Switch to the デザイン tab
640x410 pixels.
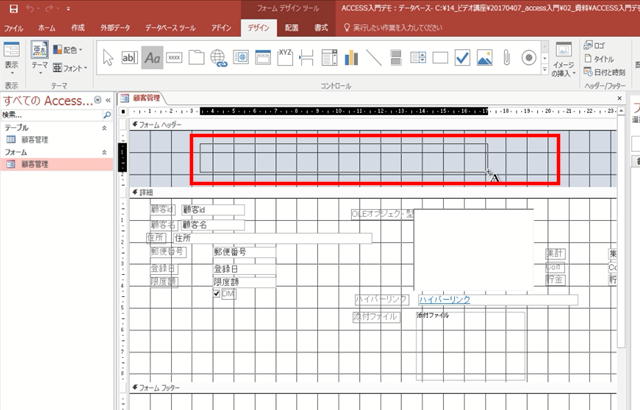point(259,28)
